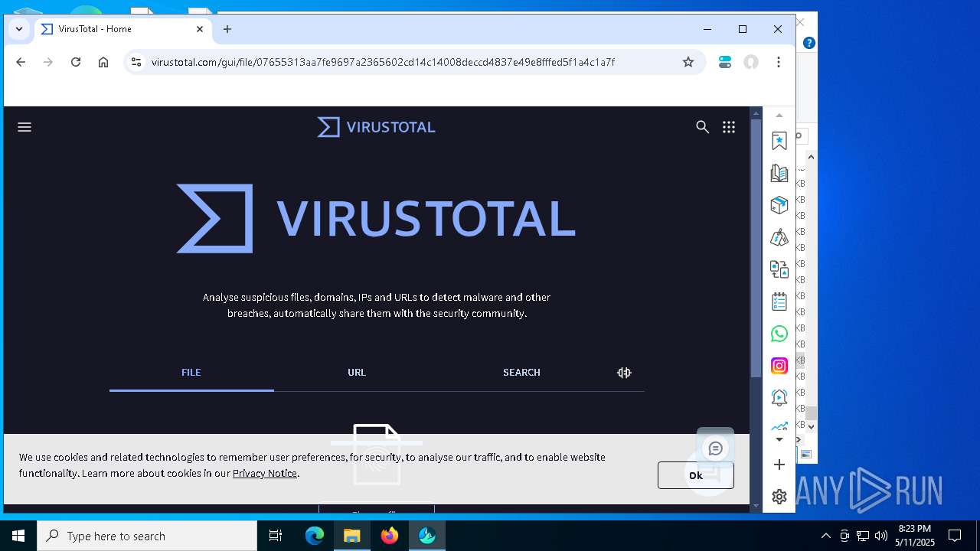Open Task View on the taskbar
The image size is (980, 551).
point(276,536)
